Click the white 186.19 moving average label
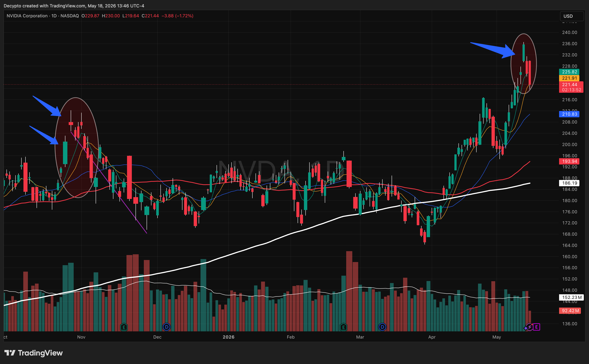The height and width of the screenshot is (364, 589). click(569, 183)
